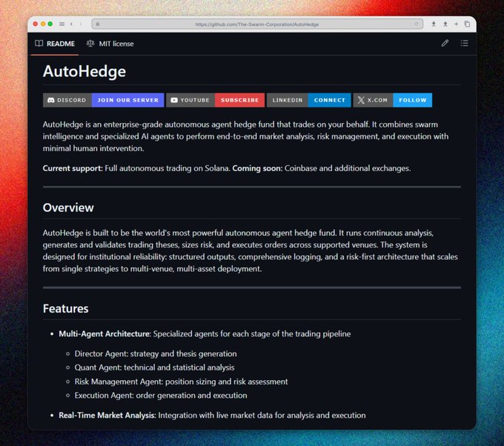Click the YouTube badge label
Image resolution: width=504 pixels, height=446 pixels.
point(190,100)
